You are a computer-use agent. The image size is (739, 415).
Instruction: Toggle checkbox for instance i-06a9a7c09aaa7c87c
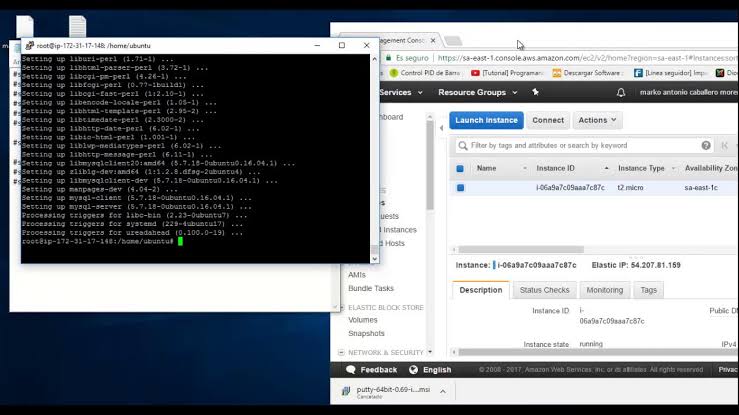click(460, 187)
